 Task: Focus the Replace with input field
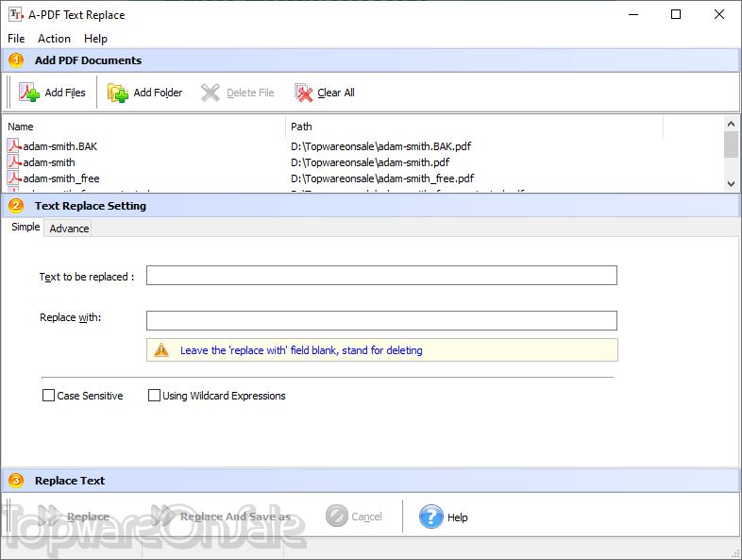381,320
